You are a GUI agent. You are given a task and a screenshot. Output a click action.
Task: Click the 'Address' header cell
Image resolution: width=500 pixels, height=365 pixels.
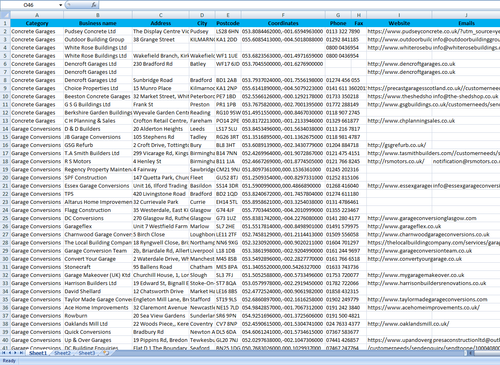[x=161, y=23]
